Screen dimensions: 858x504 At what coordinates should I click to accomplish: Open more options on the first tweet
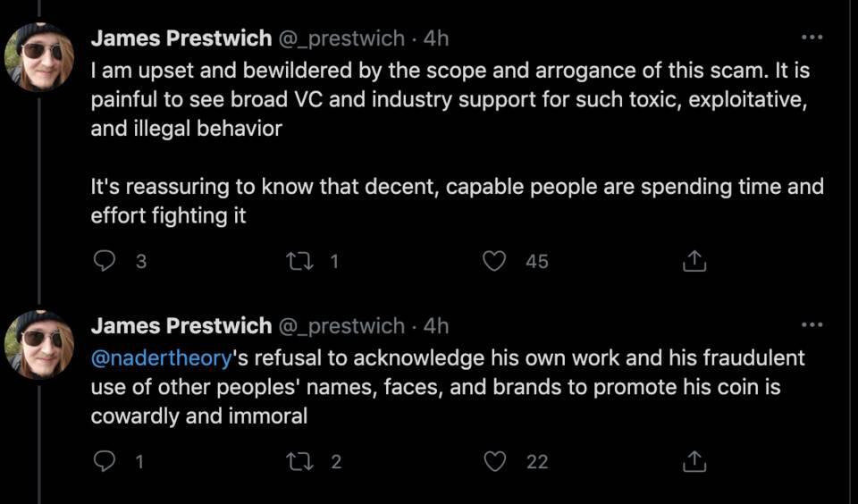(x=811, y=38)
